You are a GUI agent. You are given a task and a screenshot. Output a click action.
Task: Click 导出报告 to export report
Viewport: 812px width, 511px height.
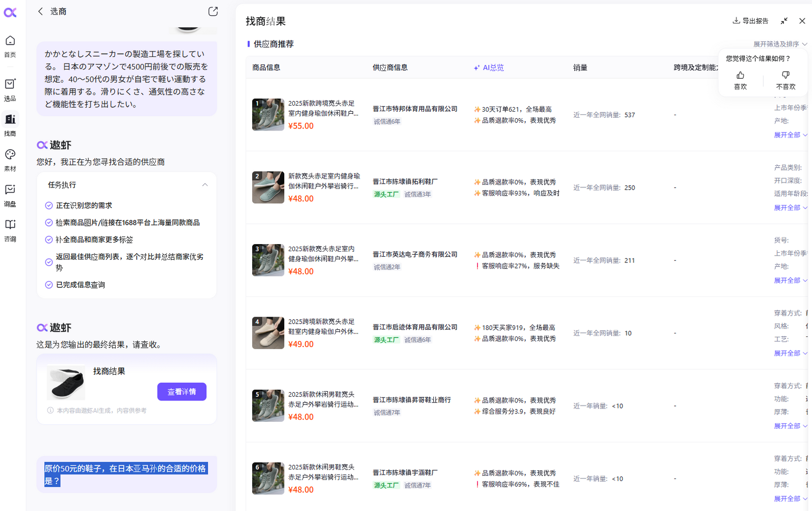click(751, 21)
